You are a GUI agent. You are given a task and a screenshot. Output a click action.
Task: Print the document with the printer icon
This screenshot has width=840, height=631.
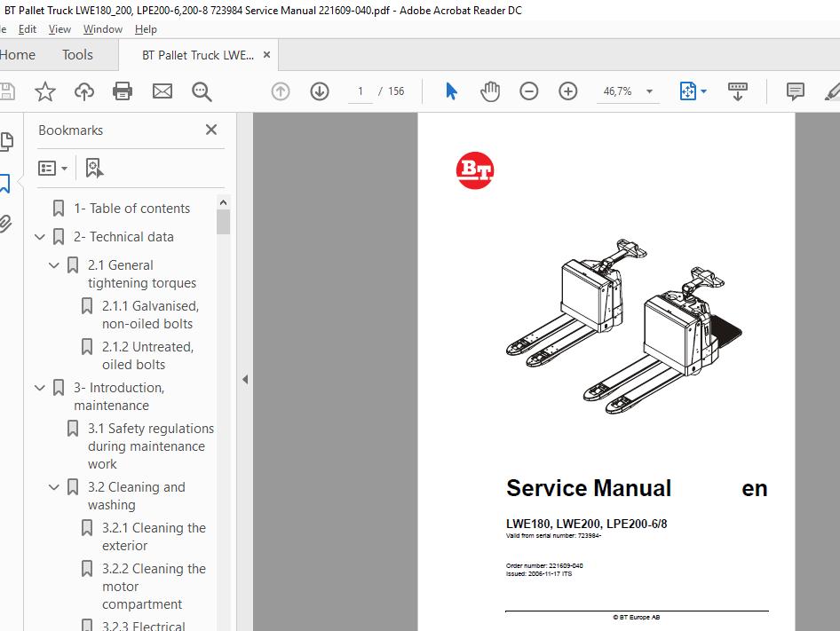pos(123,91)
